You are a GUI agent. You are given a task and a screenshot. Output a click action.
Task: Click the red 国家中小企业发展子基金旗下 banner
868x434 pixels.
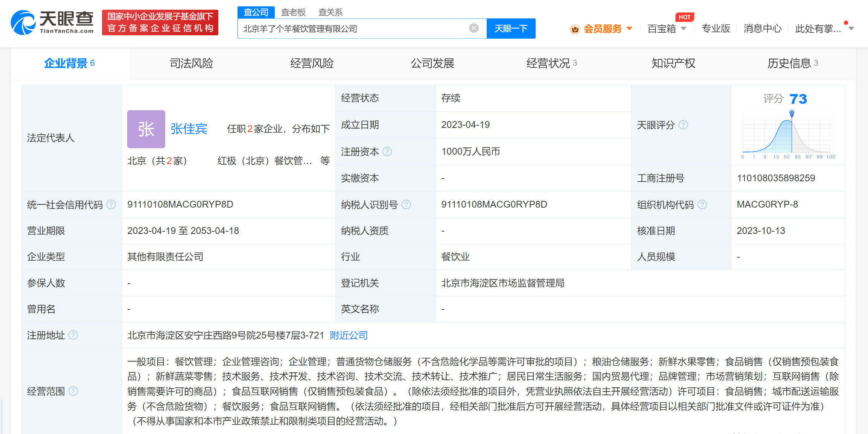[x=160, y=23]
